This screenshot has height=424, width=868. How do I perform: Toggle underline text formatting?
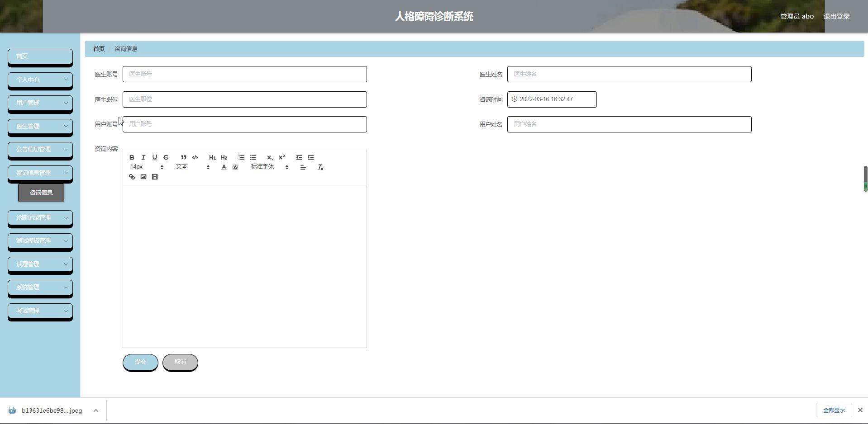point(155,157)
